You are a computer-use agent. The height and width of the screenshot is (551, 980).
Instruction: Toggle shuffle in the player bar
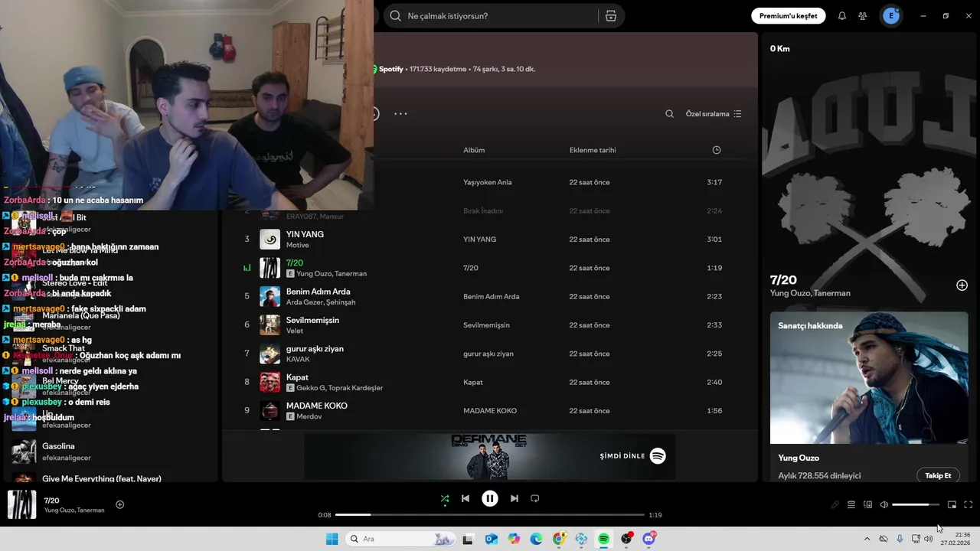tap(445, 498)
